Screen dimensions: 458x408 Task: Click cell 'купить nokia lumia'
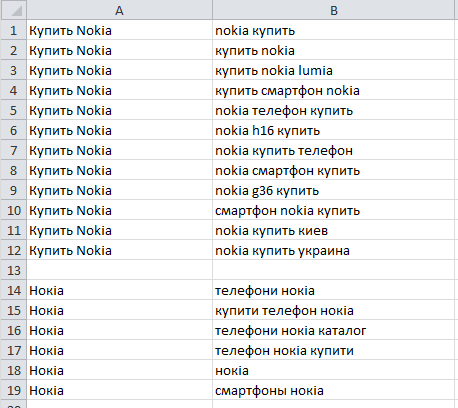tap(333, 70)
